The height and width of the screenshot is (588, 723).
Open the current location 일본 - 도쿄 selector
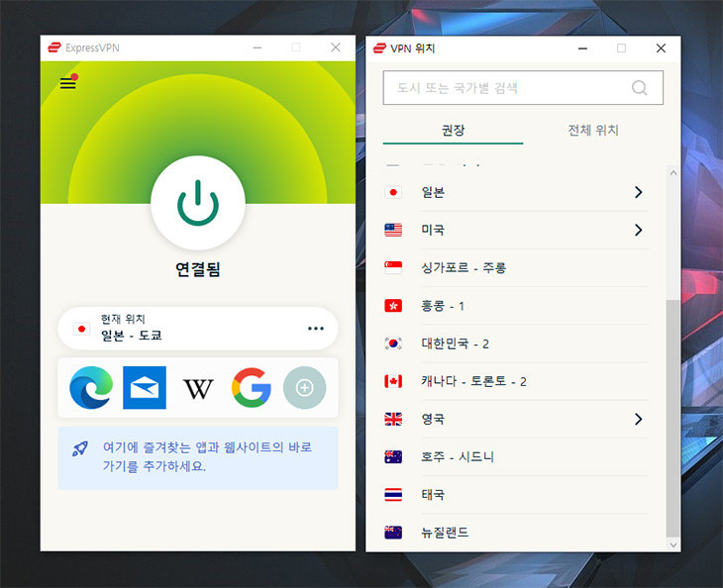click(198, 328)
